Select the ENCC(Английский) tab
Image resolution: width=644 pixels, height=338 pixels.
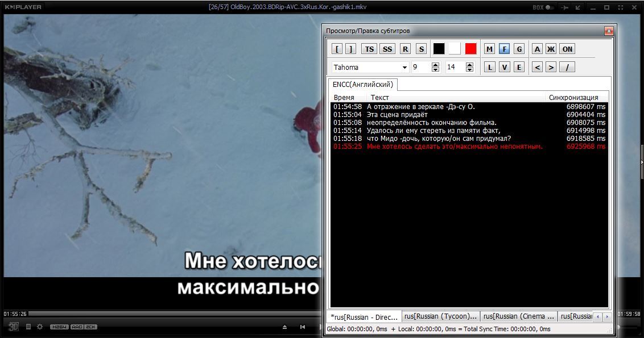point(362,85)
